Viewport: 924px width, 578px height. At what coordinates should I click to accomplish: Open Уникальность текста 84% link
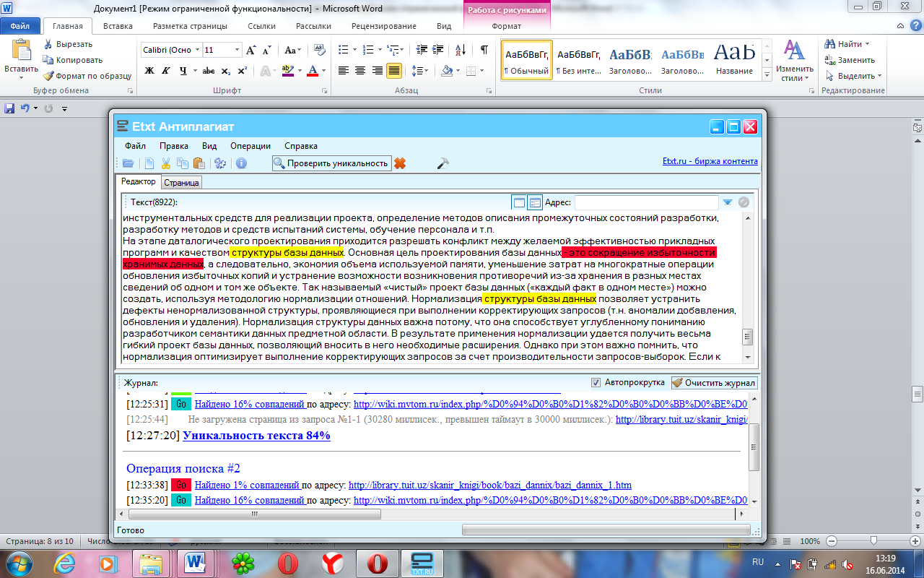tap(256, 436)
